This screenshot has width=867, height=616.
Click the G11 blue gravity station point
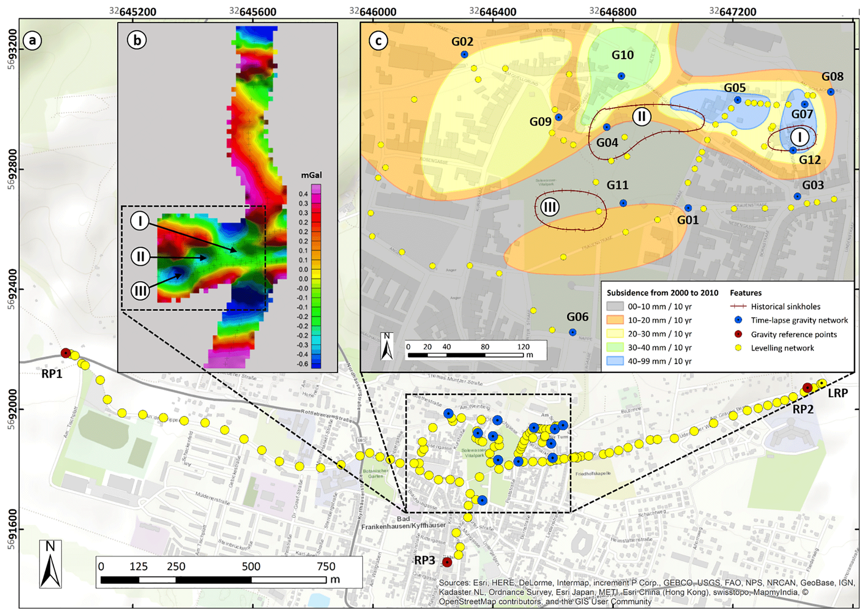click(623, 203)
